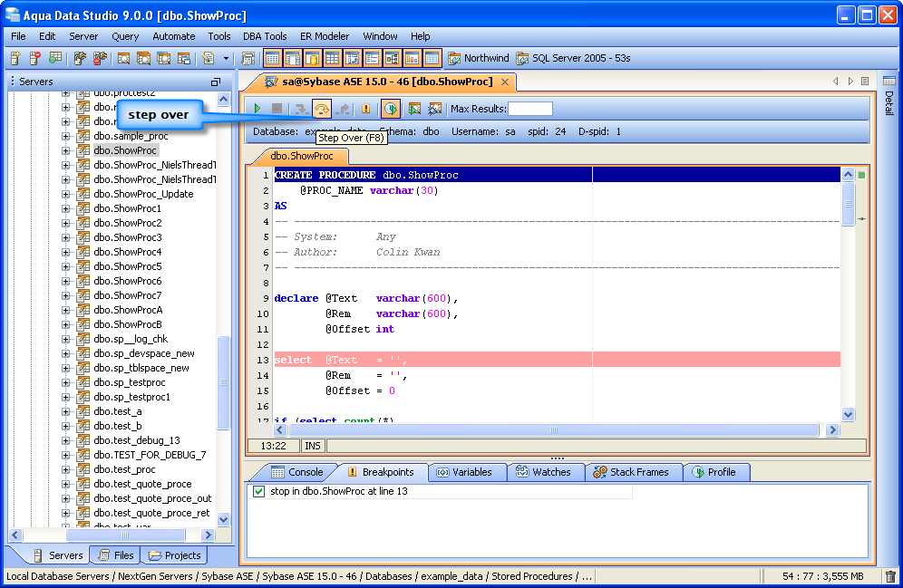Uncheck the 'stop in dbo.ShowProc at line 13' breakpoint

pyautogui.click(x=258, y=491)
